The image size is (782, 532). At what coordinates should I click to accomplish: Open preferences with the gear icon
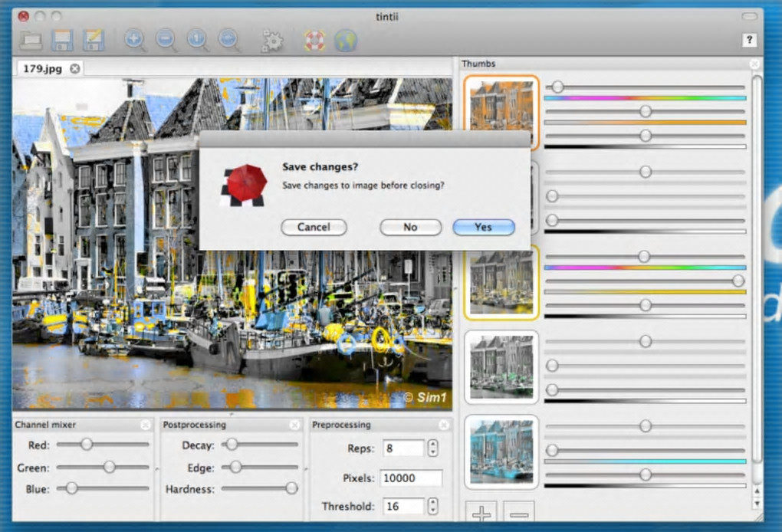coord(272,40)
